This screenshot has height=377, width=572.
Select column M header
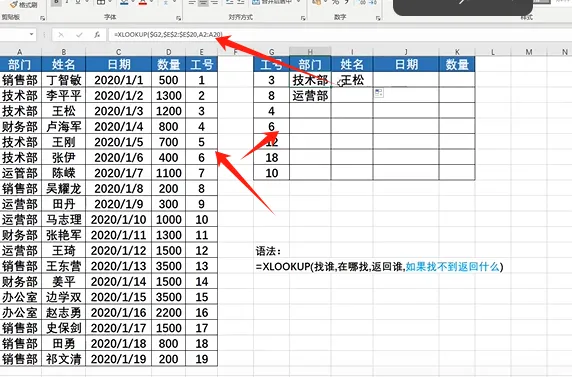coord(529,52)
